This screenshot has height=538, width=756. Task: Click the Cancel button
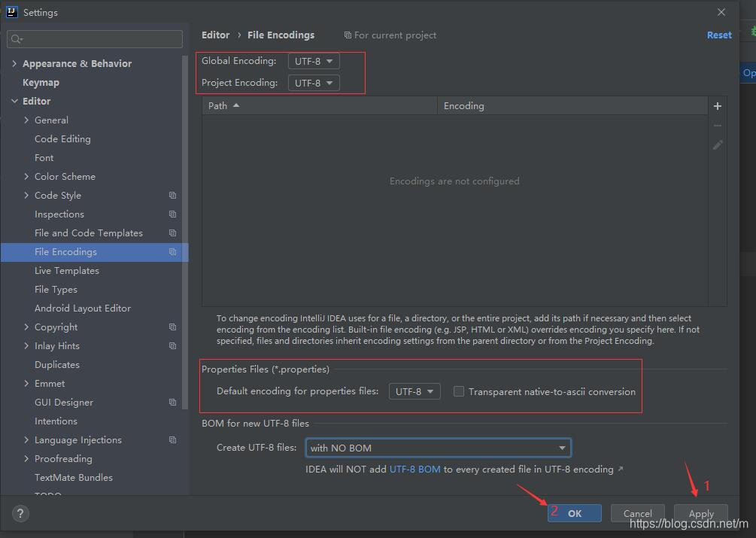[637, 513]
